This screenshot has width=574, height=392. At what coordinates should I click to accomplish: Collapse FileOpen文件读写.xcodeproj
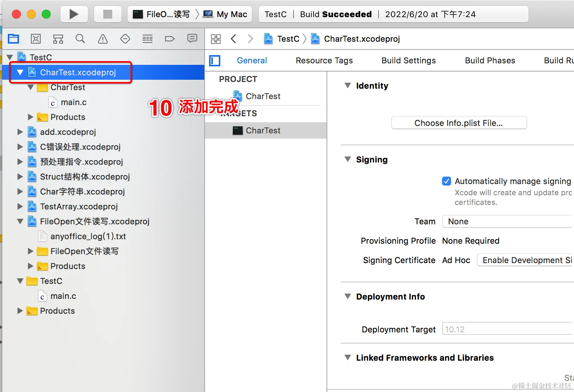20,221
